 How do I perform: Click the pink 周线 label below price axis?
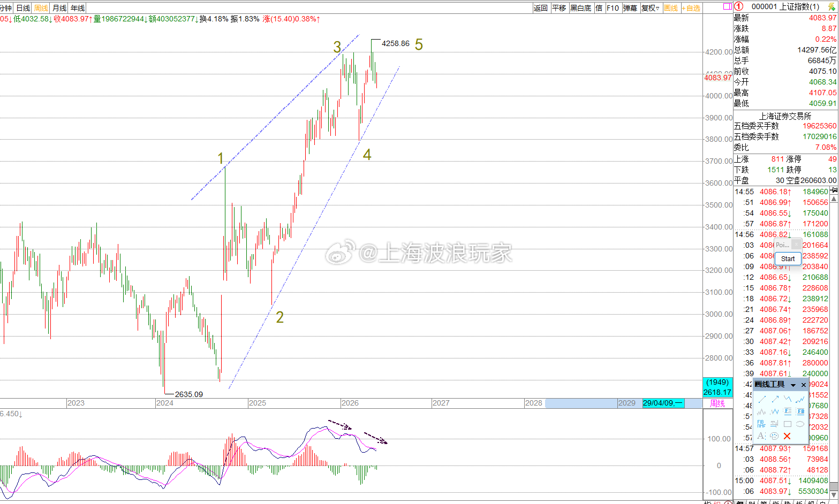[x=717, y=403]
